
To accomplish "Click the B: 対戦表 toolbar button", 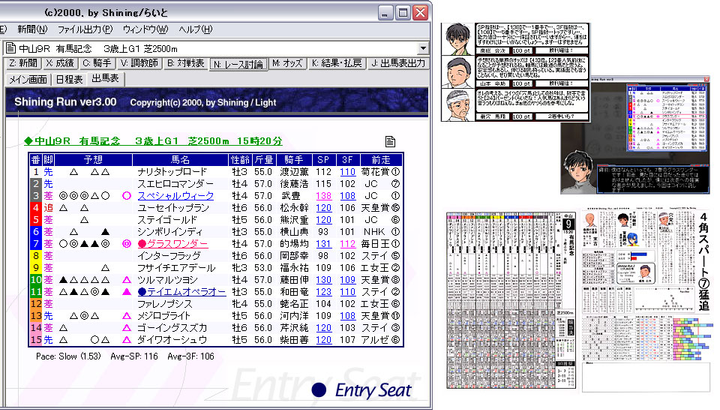I will [x=186, y=63].
